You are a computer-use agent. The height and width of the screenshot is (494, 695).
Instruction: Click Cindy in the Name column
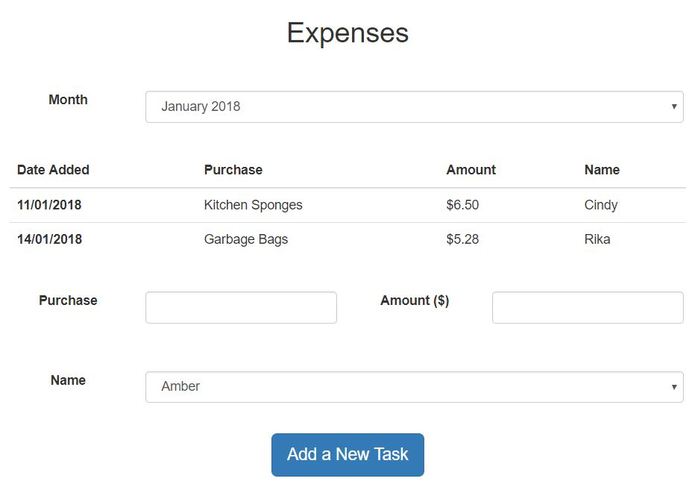601,205
